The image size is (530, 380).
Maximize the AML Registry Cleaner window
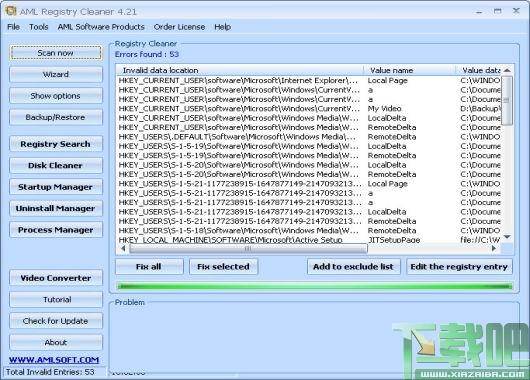coord(498,11)
